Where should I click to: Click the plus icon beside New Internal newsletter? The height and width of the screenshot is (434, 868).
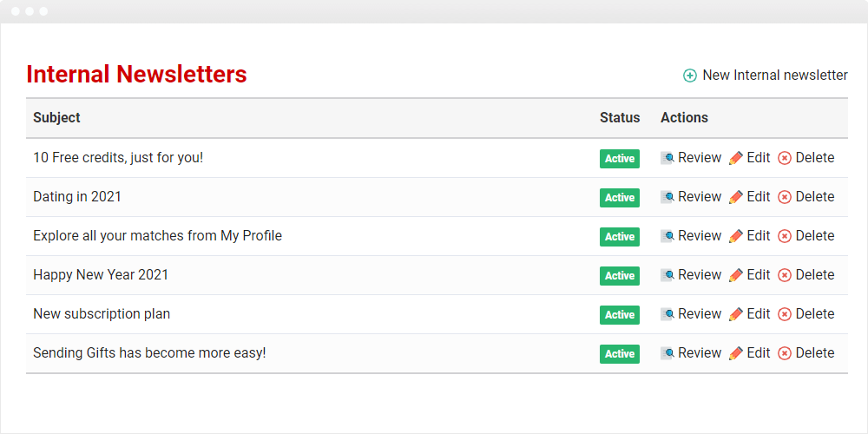coord(690,76)
